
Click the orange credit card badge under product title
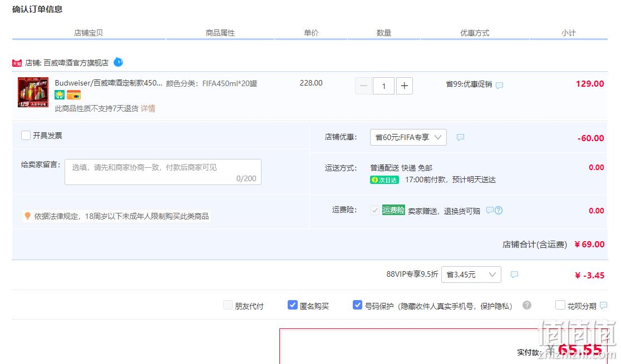tap(73, 95)
